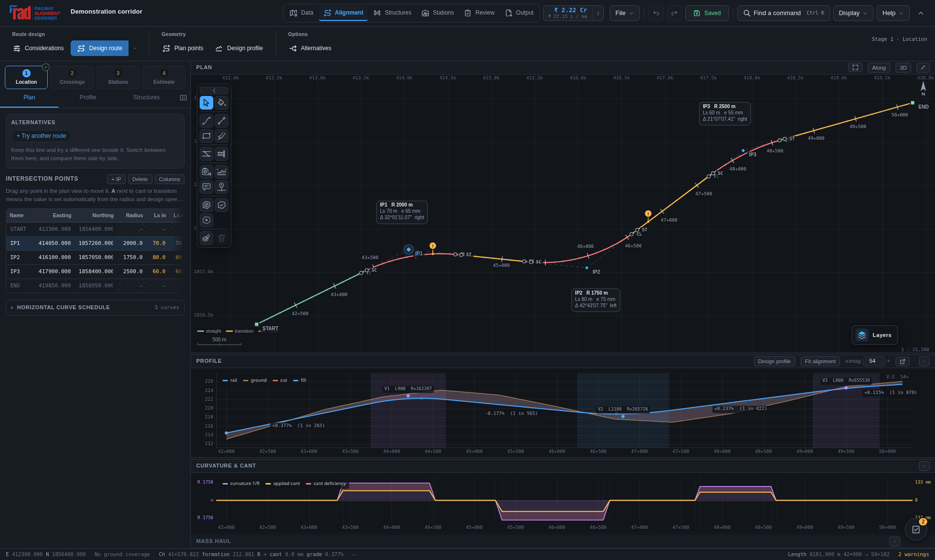This screenshot has height=560, width=935.
Task: Click Fit alignment in Profile header
Action: (x=820, y=361)
